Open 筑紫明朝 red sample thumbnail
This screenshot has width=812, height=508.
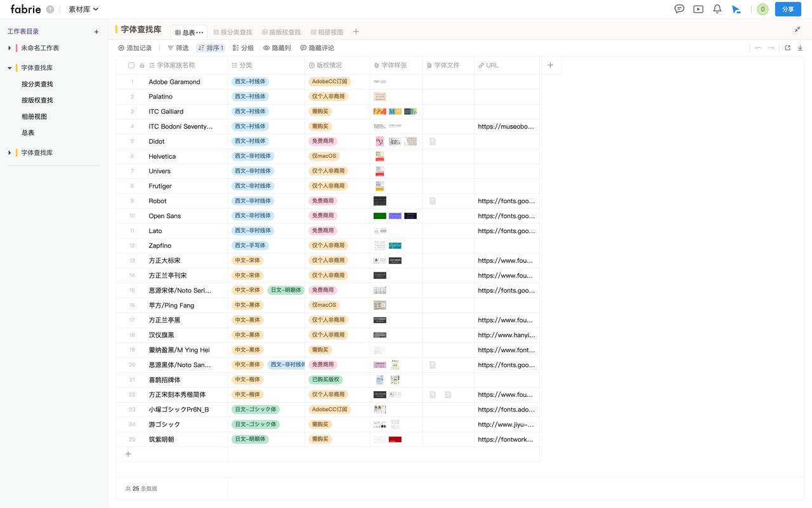click(395, 439)
